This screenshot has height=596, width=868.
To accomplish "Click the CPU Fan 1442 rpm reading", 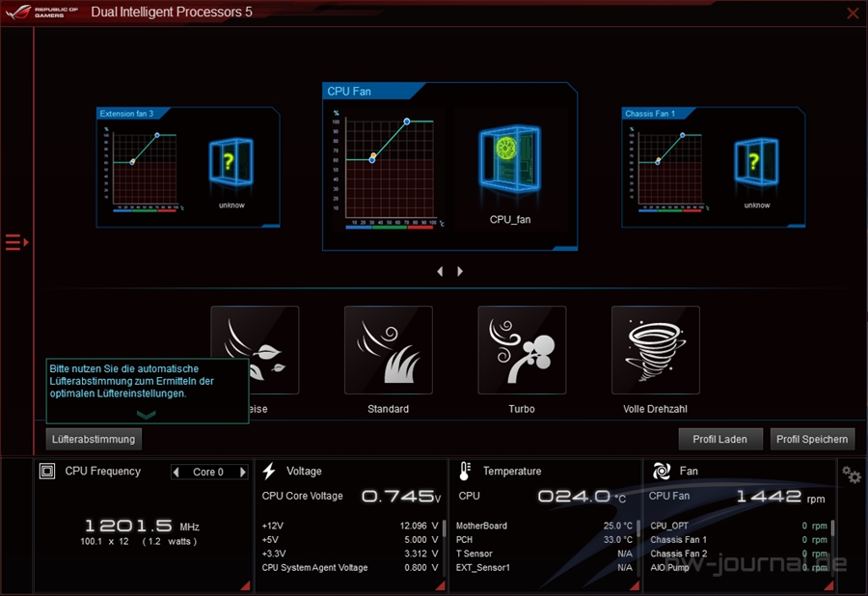I will tap(780, 497).
